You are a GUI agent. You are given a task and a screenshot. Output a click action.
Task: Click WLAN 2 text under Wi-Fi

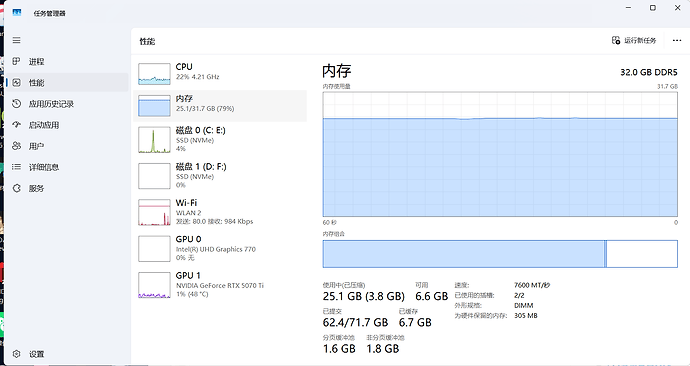[x=188, y=212]
